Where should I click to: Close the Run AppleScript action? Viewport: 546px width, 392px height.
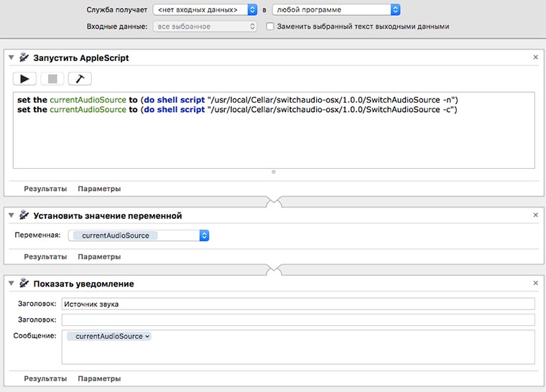pos(535,57)
